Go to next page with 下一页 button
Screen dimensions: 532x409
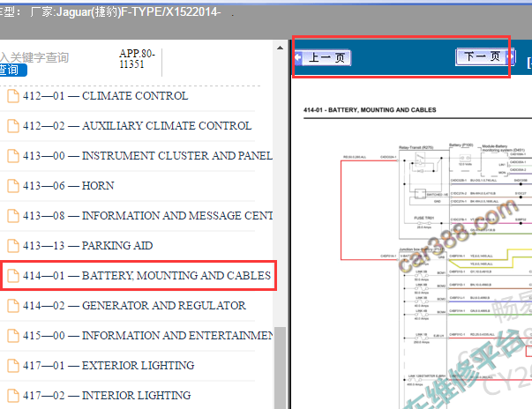[x=485, y=56]
